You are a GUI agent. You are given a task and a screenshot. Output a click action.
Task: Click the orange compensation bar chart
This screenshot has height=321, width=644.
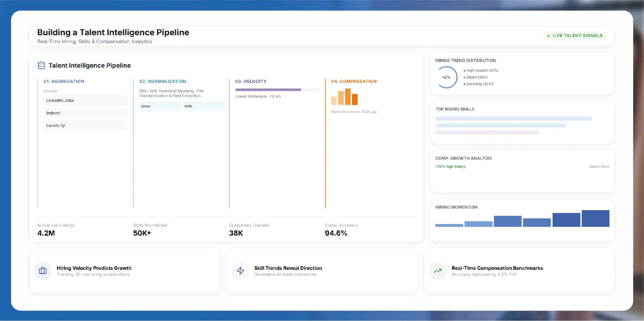pyautogui.click(x=344, y=96)
